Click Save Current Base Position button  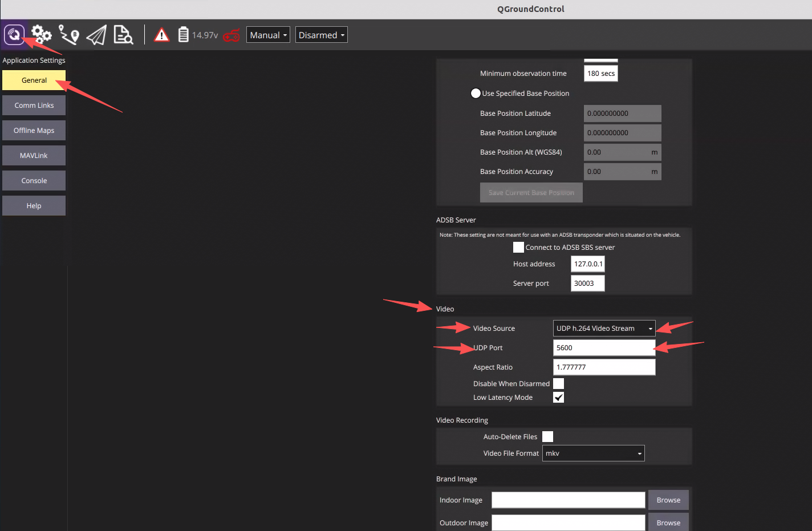(531, 193)
